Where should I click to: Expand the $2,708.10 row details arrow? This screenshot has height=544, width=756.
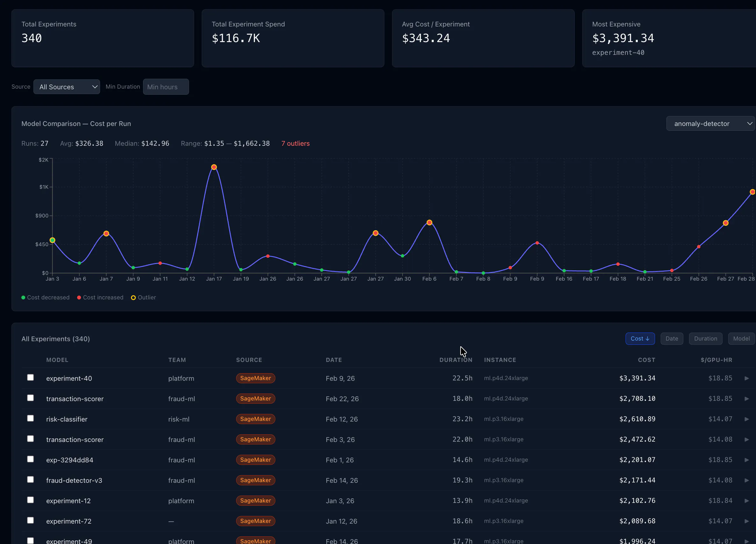point(746,399)
